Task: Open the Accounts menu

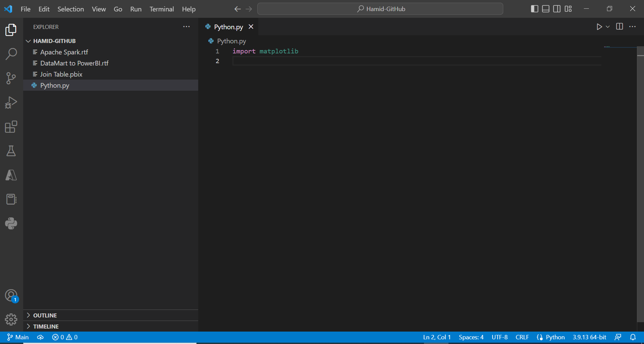Action: (11, 296)
